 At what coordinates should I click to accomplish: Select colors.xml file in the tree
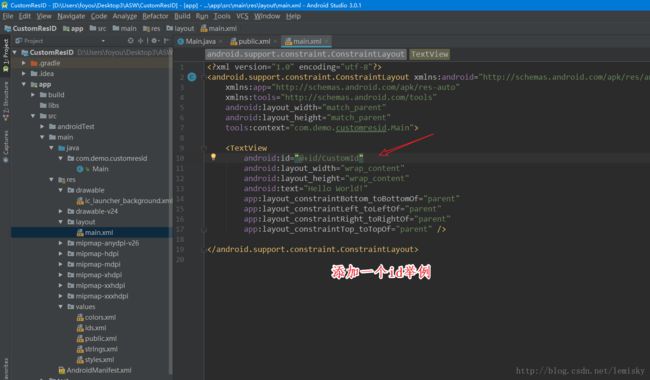pyautogui.click(x=96, y=317)
